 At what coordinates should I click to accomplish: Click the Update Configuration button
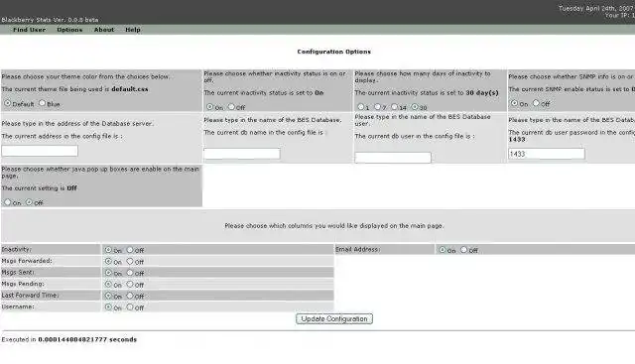[334, 318]
